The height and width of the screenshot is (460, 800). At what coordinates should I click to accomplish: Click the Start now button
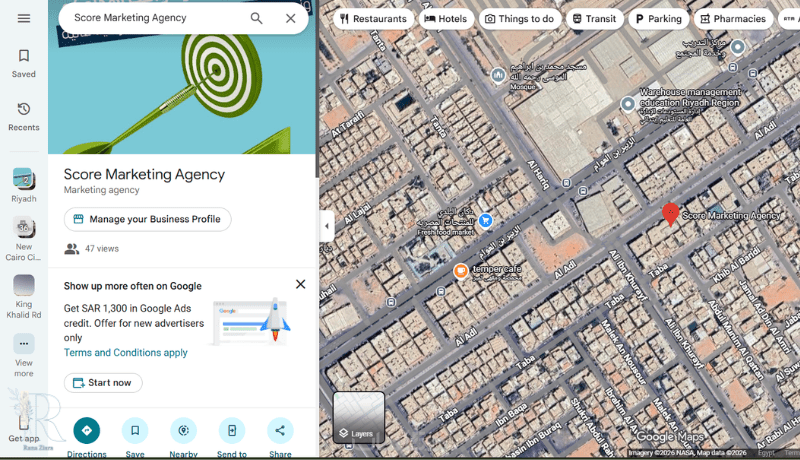point(103,382)
